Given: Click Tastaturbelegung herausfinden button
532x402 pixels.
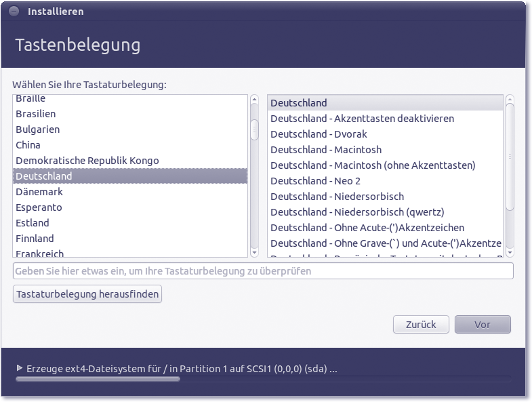Looking at the screenshot, I should click(x=87, y=294).
